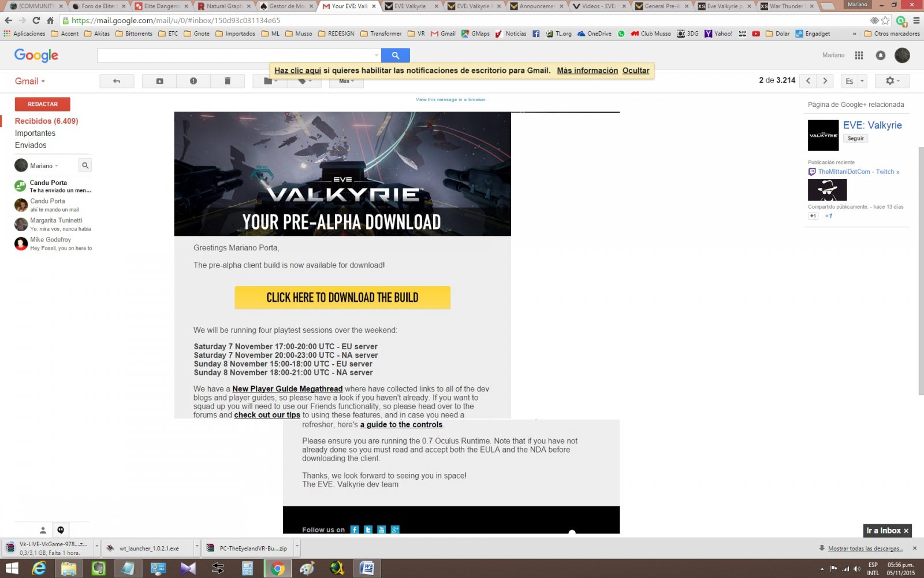Switch to the contacts person tab

43,530
